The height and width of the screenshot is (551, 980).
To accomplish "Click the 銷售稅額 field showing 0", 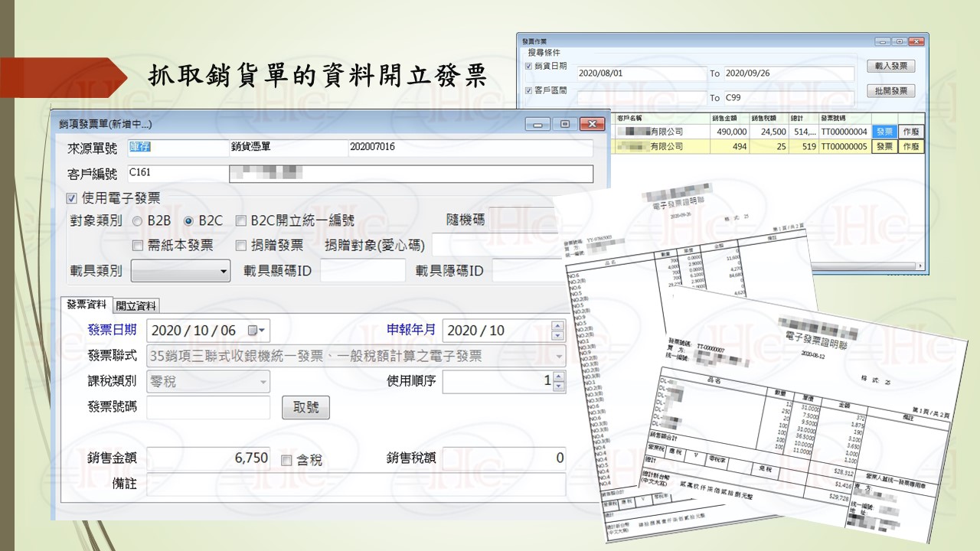I will tap(505, 458).
